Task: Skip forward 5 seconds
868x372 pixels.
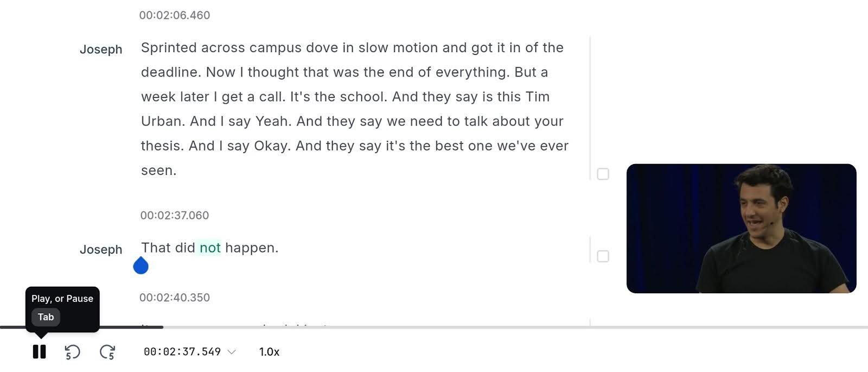Action: [x=107, y=351]
